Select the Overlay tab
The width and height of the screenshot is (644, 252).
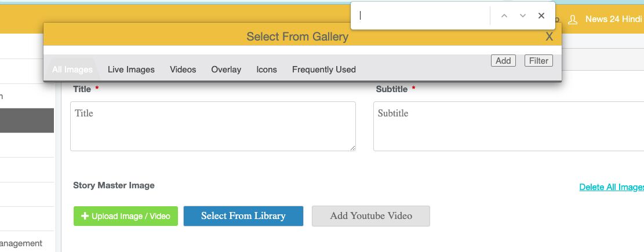(226, 70)
